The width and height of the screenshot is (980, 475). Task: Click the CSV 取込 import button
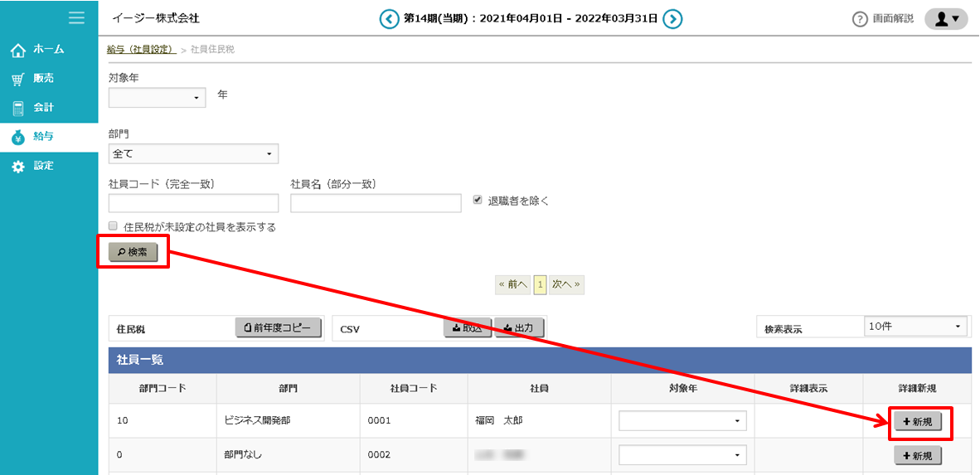tap(468, 328)
